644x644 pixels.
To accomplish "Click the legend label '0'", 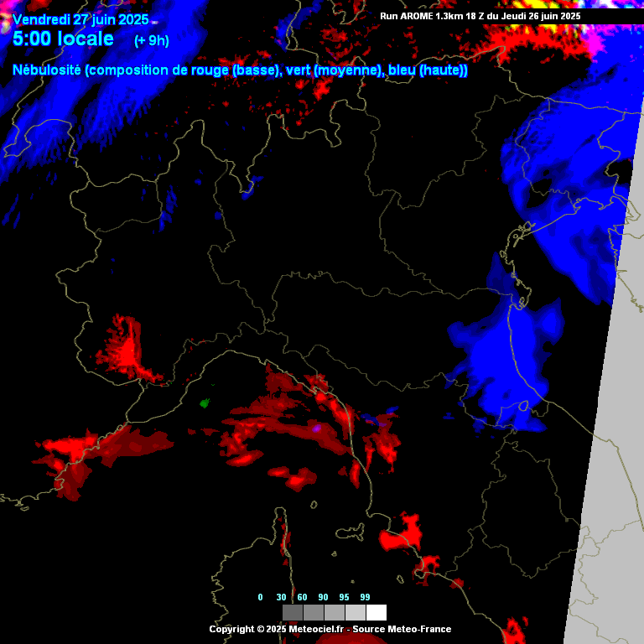I will (261, 597).
